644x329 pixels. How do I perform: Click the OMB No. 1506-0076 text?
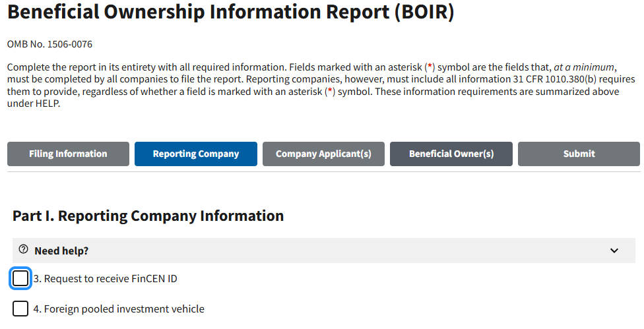pyautogui.click(x=49, y=45)
